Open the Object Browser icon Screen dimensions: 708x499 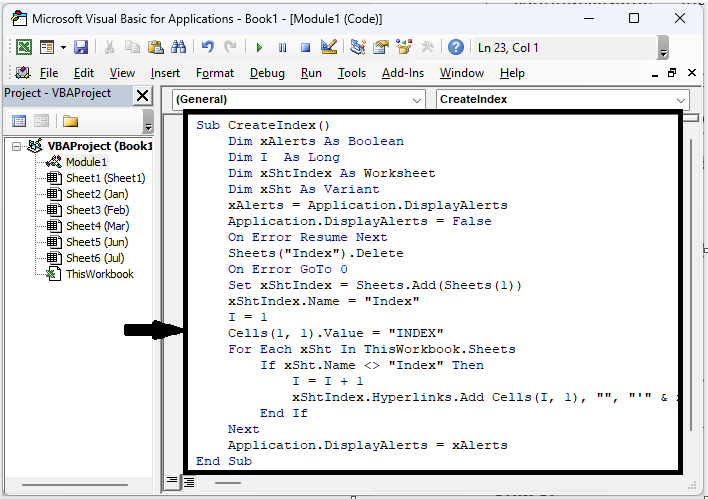(404, 47)
